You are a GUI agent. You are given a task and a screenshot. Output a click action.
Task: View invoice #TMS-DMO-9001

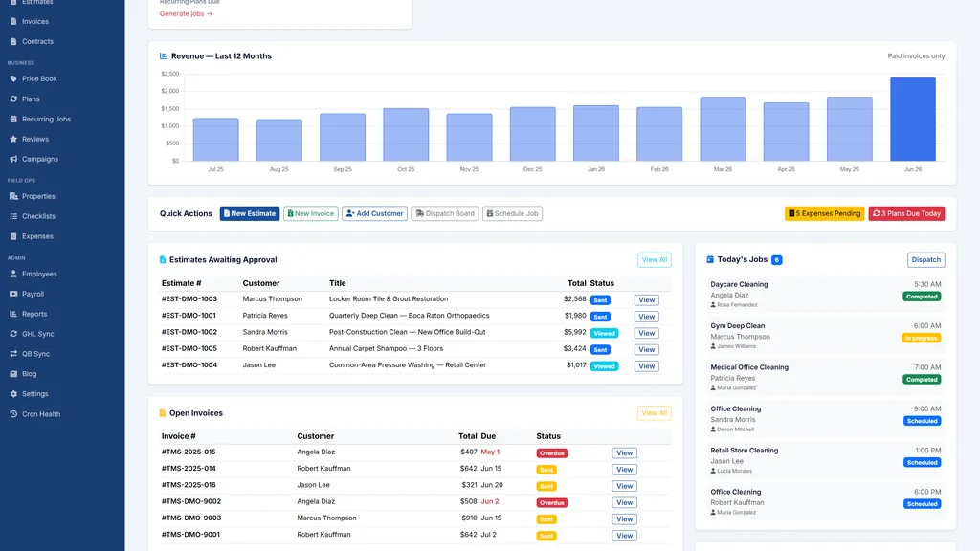[x=624, y=536]
